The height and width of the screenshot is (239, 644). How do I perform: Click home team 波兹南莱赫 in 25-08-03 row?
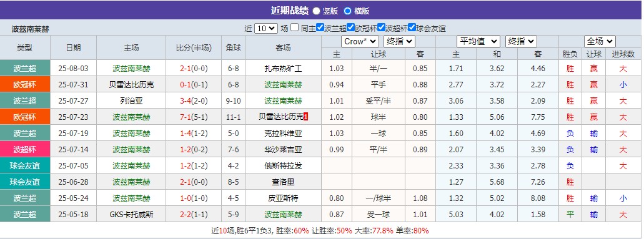[131, 69]
